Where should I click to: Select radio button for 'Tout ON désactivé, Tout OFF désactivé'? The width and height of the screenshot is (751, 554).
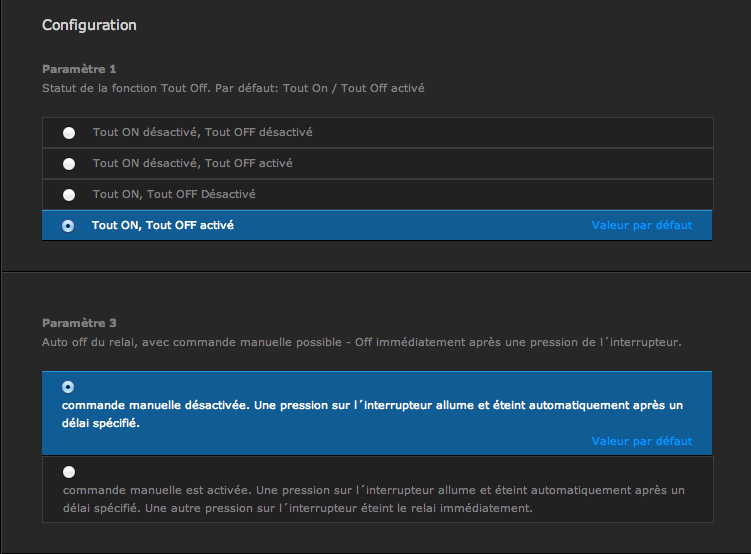68,132
